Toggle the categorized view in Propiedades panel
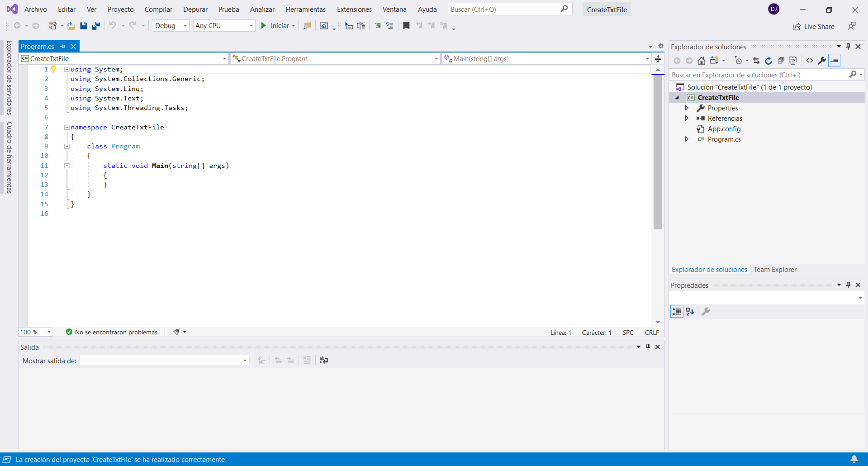The width and height of the screenshot is (868, 466). [677, 311]
